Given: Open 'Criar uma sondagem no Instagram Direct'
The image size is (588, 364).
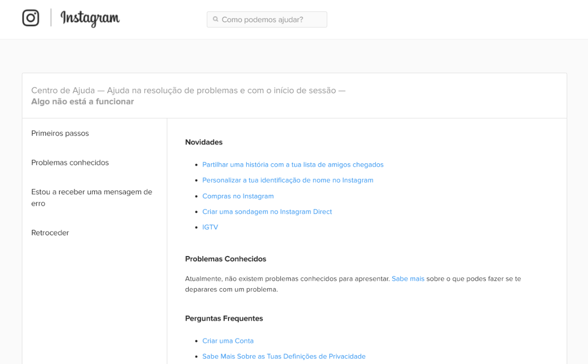Looking at the screenshot, I should tap(267, 212).
